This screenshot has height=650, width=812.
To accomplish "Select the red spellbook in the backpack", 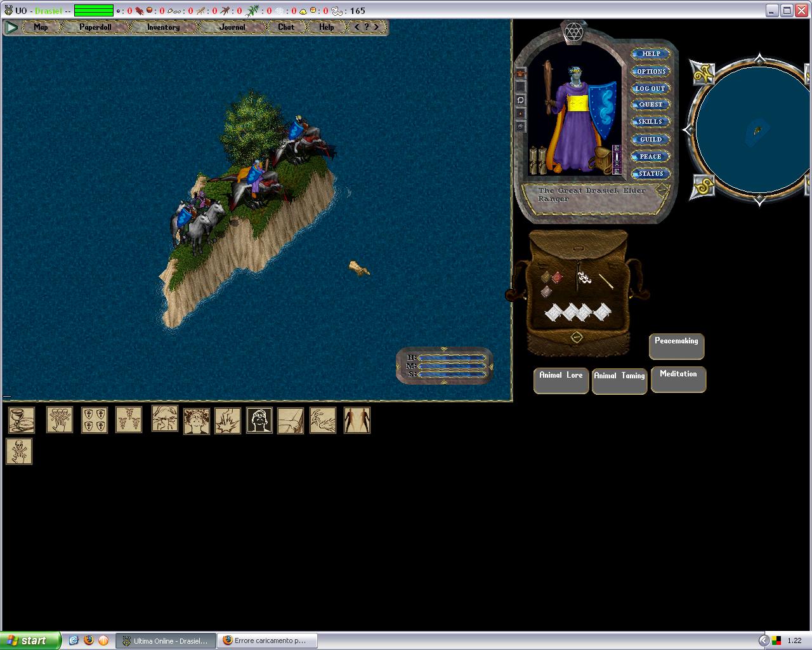I will pyautogui.click(x=556, y=277).
